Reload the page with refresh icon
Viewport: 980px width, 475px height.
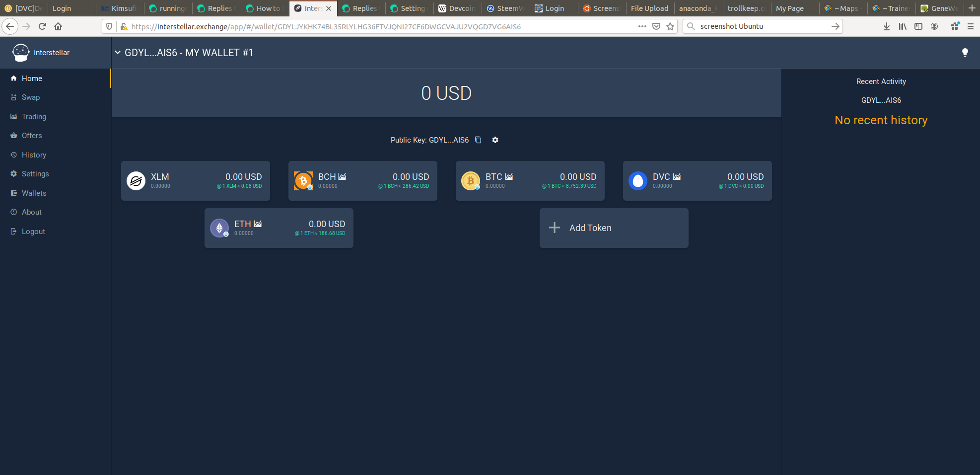pos(42,26)
